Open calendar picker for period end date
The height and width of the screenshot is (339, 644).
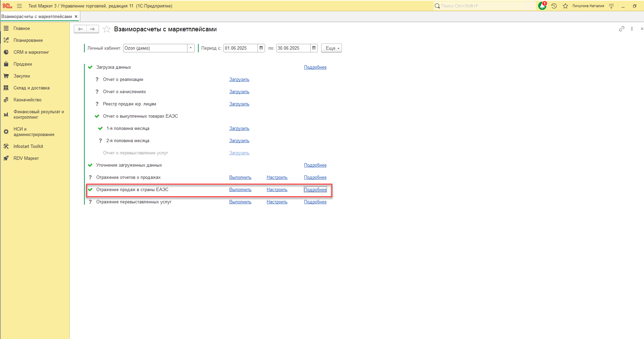314,48
